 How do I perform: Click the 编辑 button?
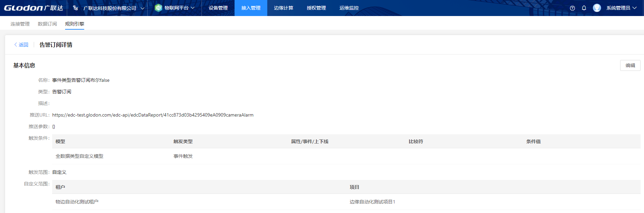coord(630,65)
